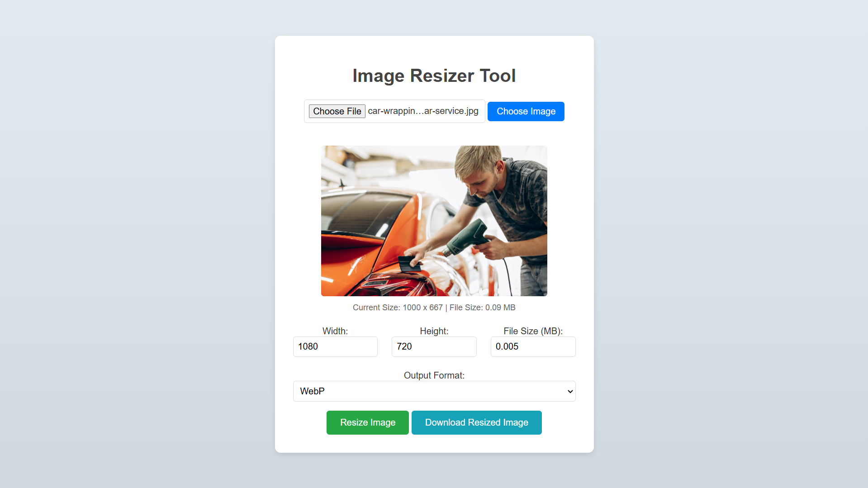Click the File Size (MB) label

point(533,331)
